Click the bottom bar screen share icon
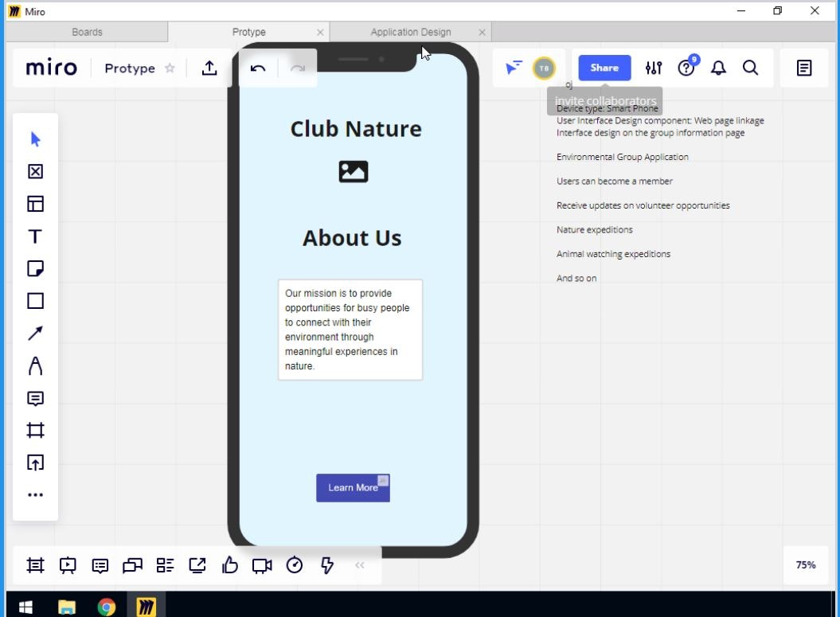The image size is (840, 617). pyautogui.click(x=197, y=565)
